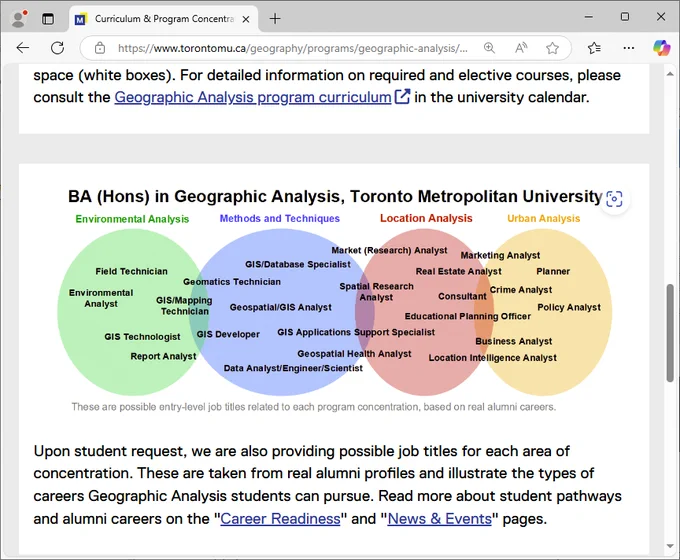This screenshot has height=560, width=680.
Task: Select the Curriculum & Program Concentrations tab
Action: [163, 19]
